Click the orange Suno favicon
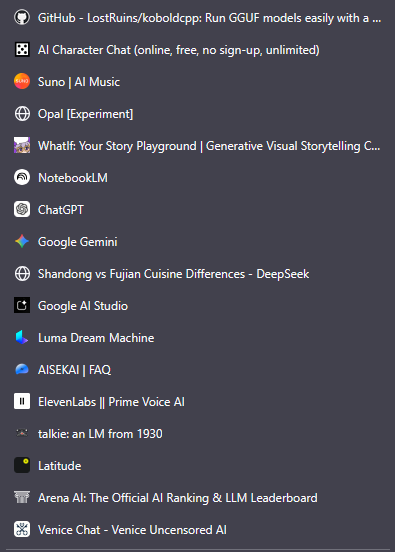 (22, 82)
